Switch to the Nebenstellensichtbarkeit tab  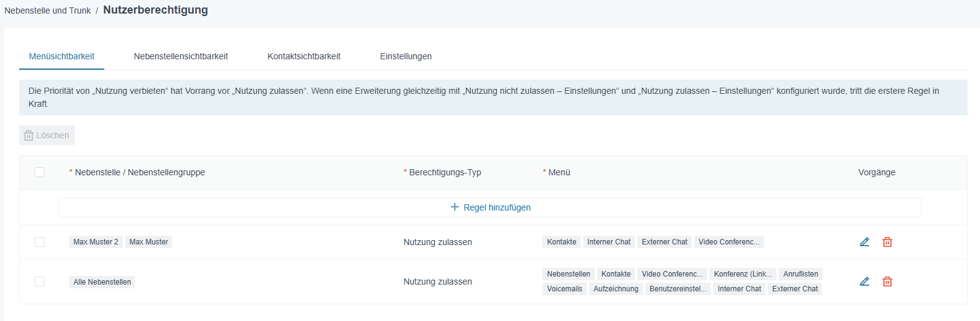(x=181, y=56)
